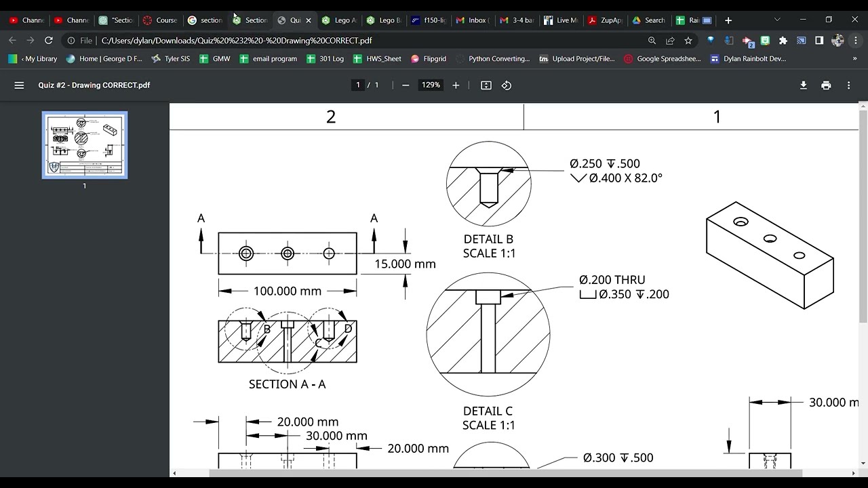This screenshot has height=488, width=868.
Task: Open the GMW bookmark
Action: (x=215, y=59)
